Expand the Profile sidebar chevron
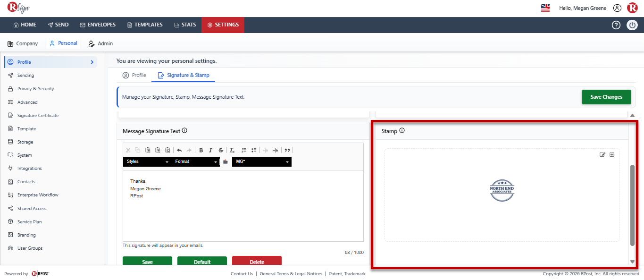644x280 pixels. (92, 62)
